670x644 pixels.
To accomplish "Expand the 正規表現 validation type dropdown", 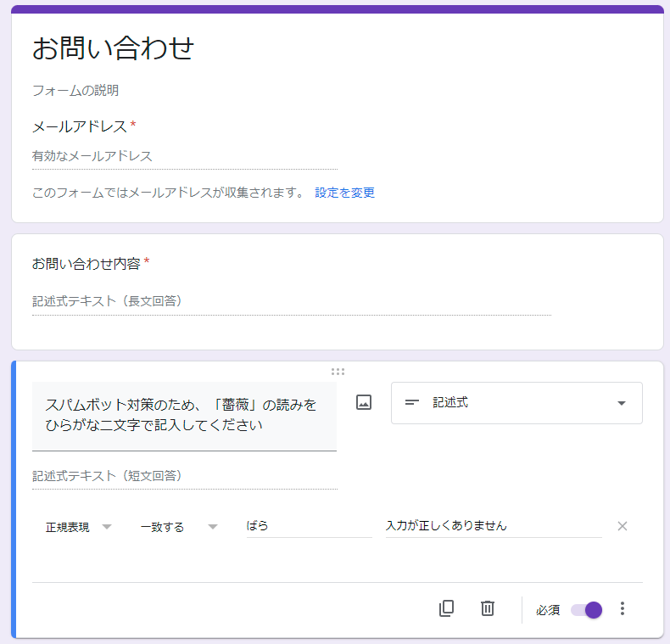I will [x=79, y=527].
